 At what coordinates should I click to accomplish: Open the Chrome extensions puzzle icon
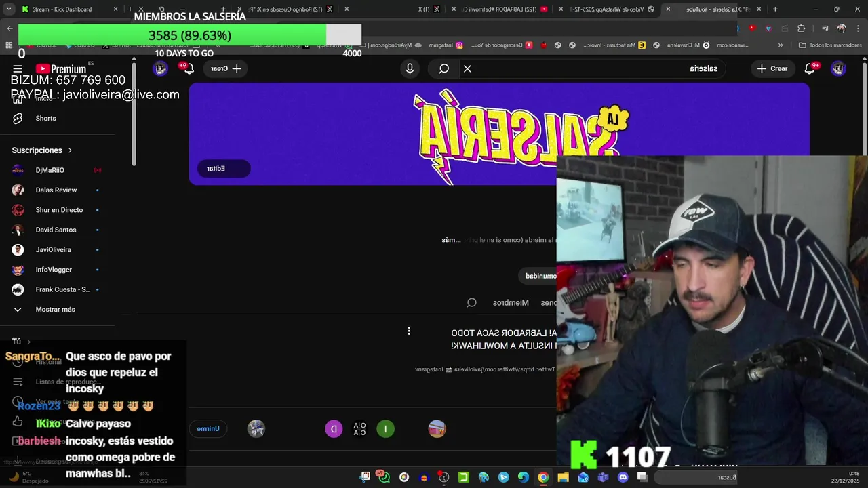click(802, 28)
